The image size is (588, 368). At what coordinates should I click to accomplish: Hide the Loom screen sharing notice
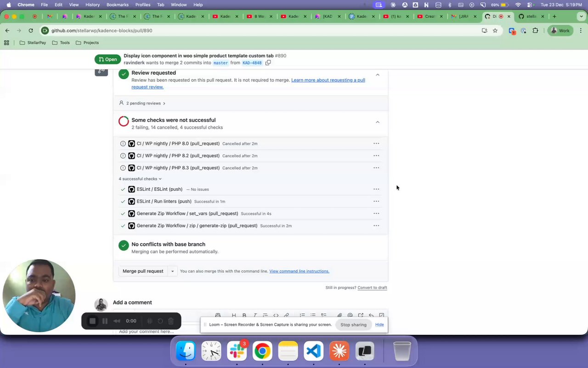[x=379, y=325]
